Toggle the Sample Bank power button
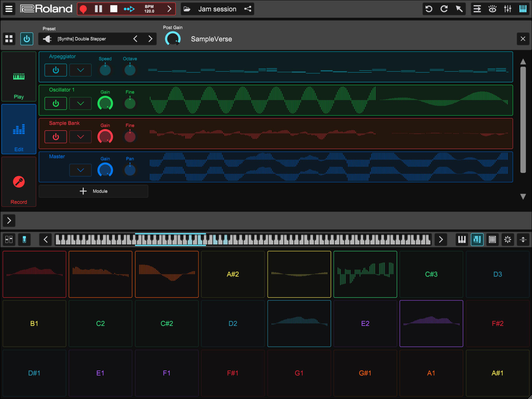Viewport: 532px width, 399px height. click(x=55, y=137)
